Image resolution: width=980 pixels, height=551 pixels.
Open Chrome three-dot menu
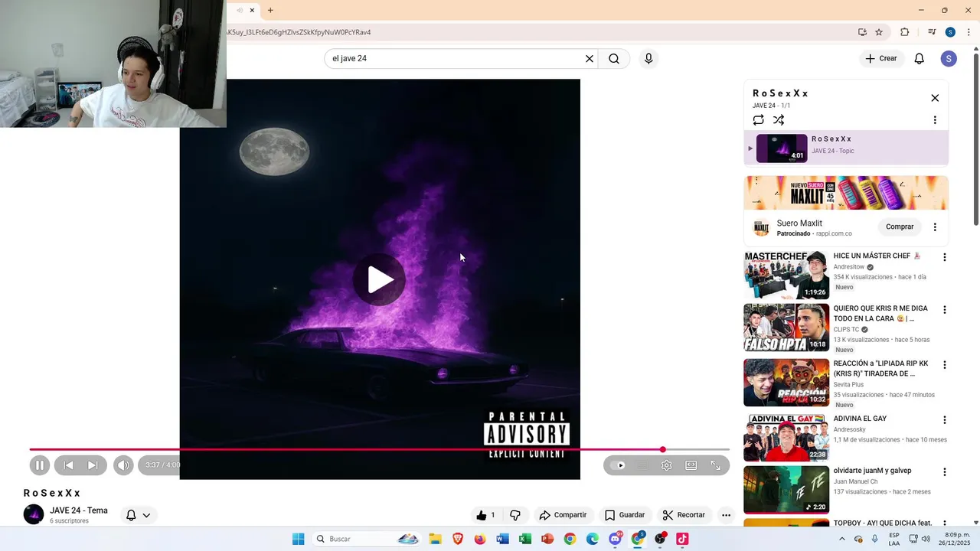[x=969, y=32]
